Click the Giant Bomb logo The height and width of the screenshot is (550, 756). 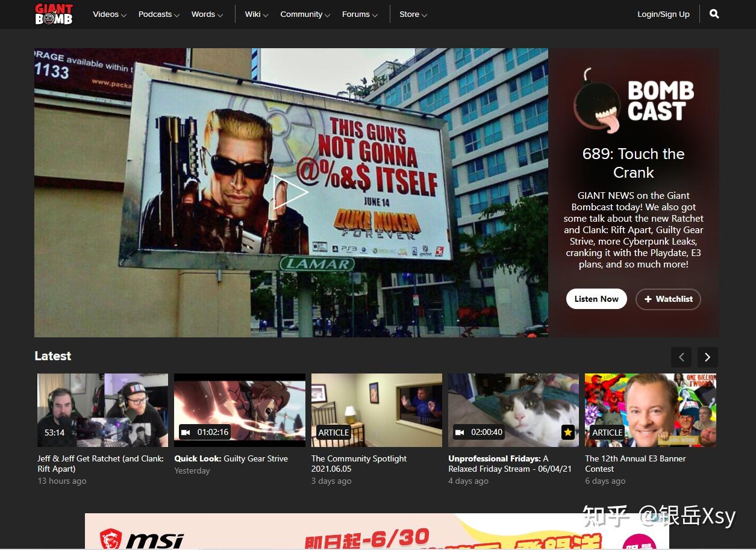click(x=54, y=14)
